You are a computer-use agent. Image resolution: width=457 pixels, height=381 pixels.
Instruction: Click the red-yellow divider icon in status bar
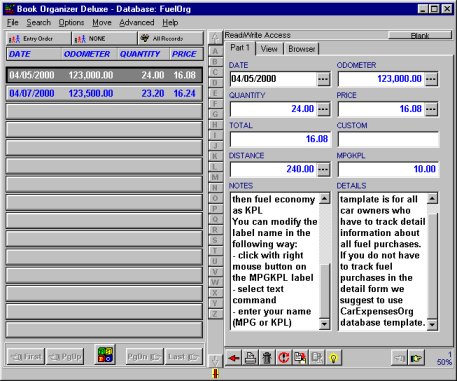(215, 373)
